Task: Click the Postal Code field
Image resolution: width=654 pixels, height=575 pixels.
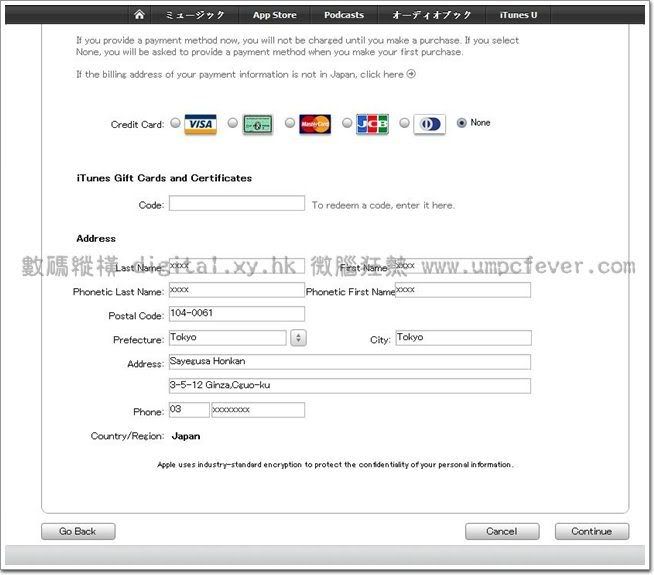Action: click(x=236, y=314)
